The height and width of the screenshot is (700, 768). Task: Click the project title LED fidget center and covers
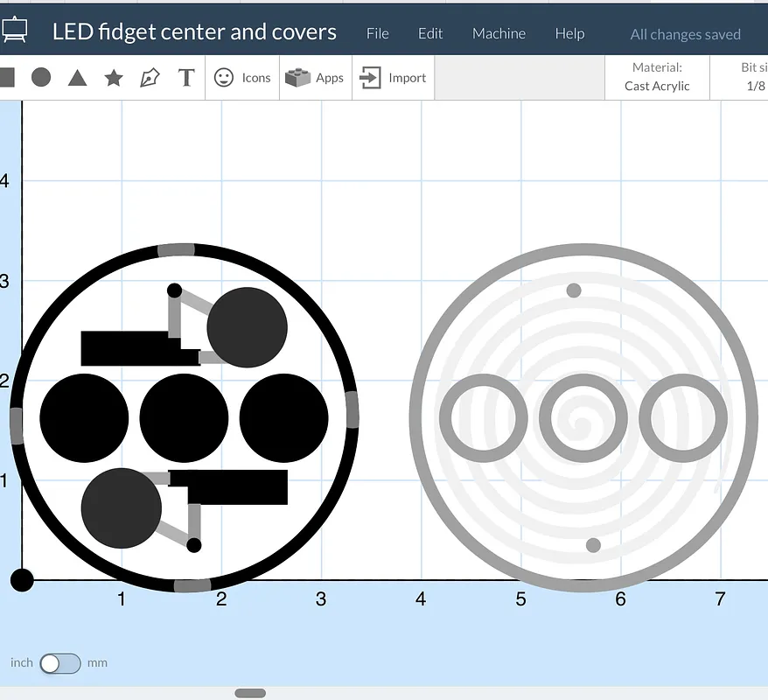click(194, 32)
